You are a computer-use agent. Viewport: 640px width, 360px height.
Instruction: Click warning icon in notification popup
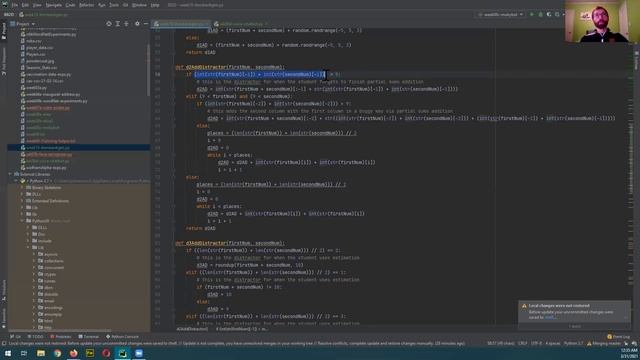524,306
